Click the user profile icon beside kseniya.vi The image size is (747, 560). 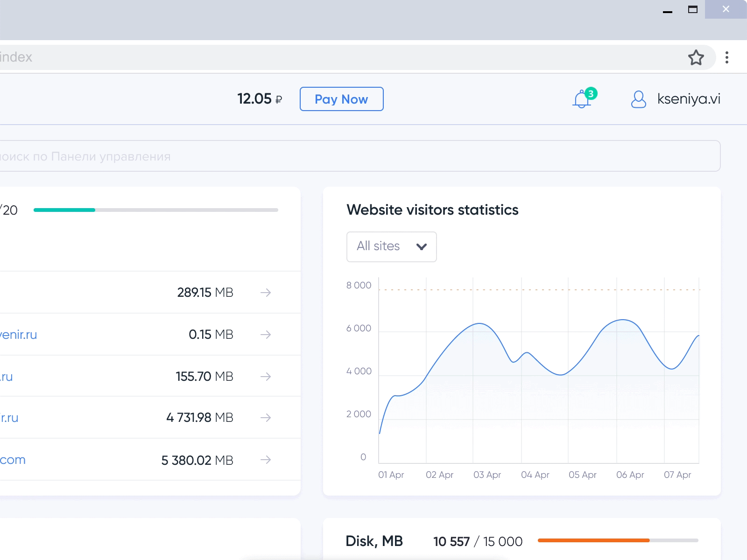(x=638, y=99)
